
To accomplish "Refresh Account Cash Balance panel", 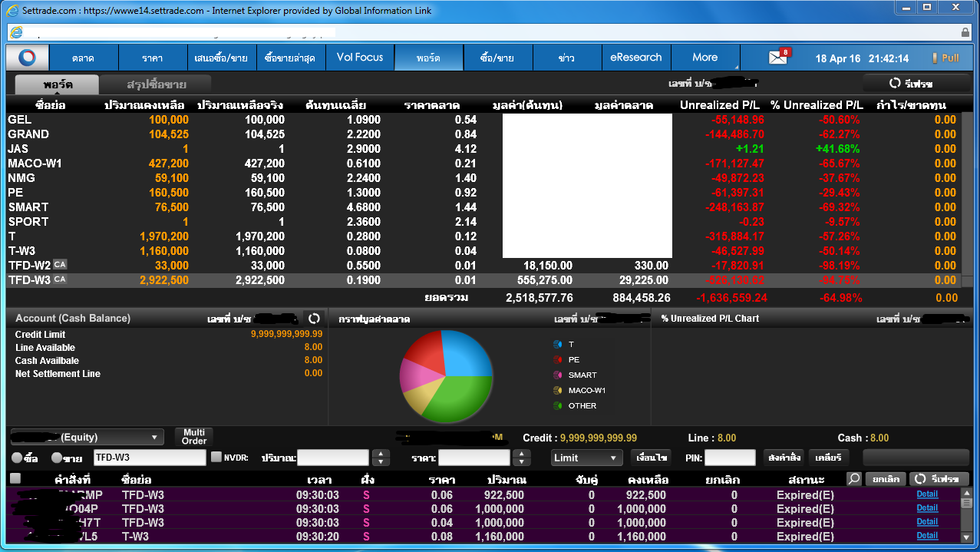I will 313,318.
